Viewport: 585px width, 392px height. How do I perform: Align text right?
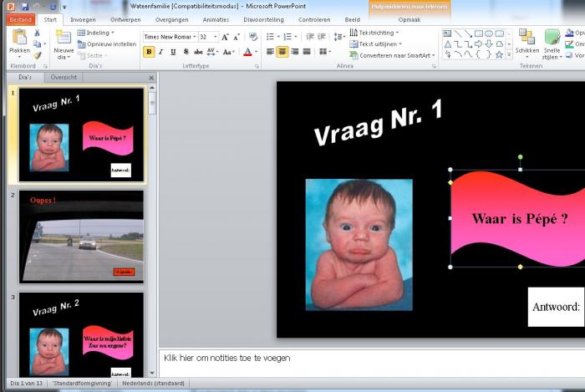tap(295, 52)
